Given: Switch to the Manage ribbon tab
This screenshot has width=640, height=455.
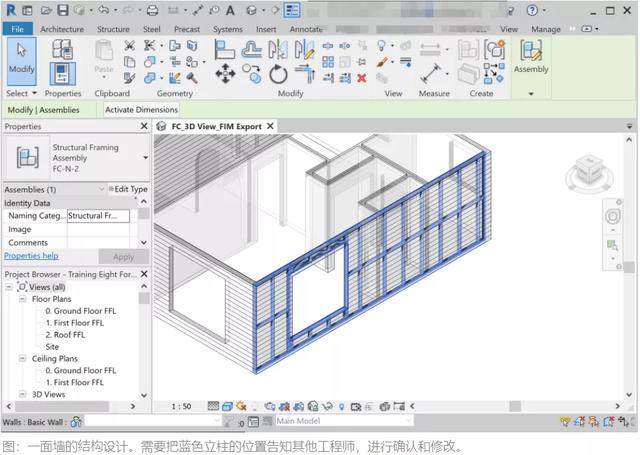Looking at the screenshot, I should coord(546,29).
